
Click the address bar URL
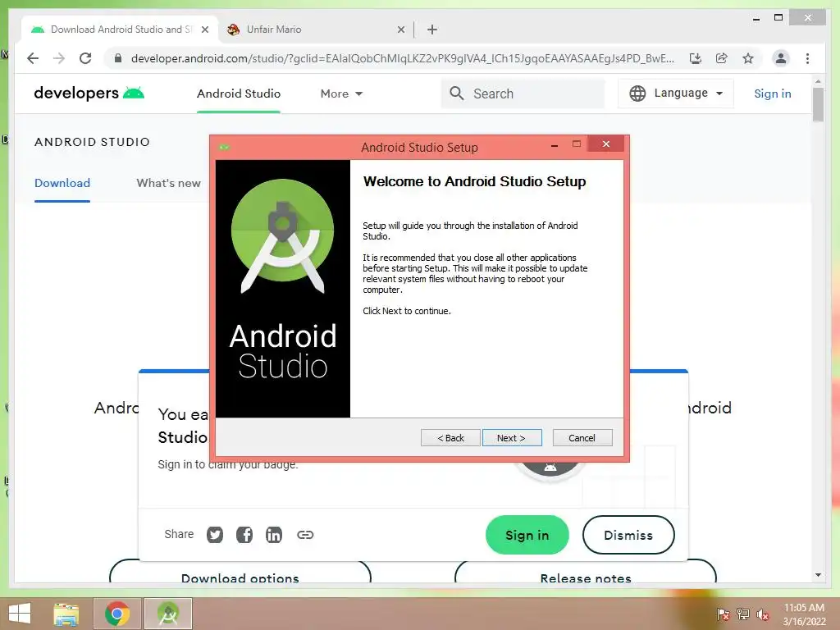click(x=402, y=58)
